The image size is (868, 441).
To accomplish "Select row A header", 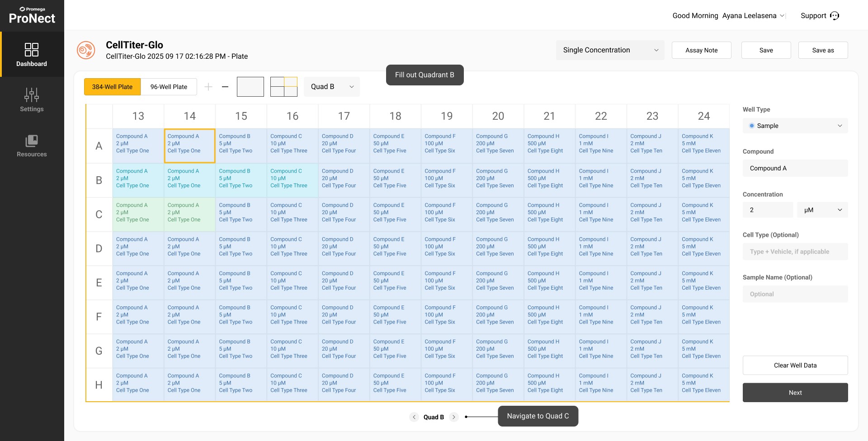I will click(99, 146).
